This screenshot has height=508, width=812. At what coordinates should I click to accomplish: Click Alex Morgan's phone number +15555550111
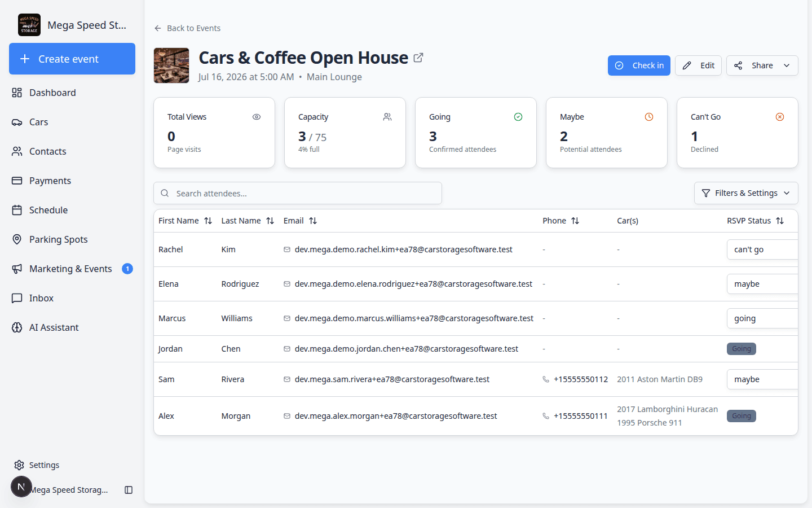click(581, 416)
